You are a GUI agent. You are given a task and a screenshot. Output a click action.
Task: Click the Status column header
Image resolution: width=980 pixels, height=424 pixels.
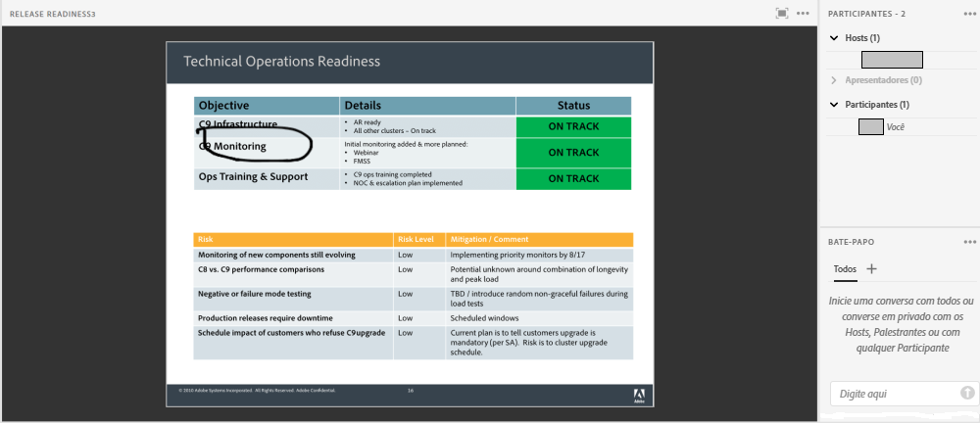click(573, 106)
